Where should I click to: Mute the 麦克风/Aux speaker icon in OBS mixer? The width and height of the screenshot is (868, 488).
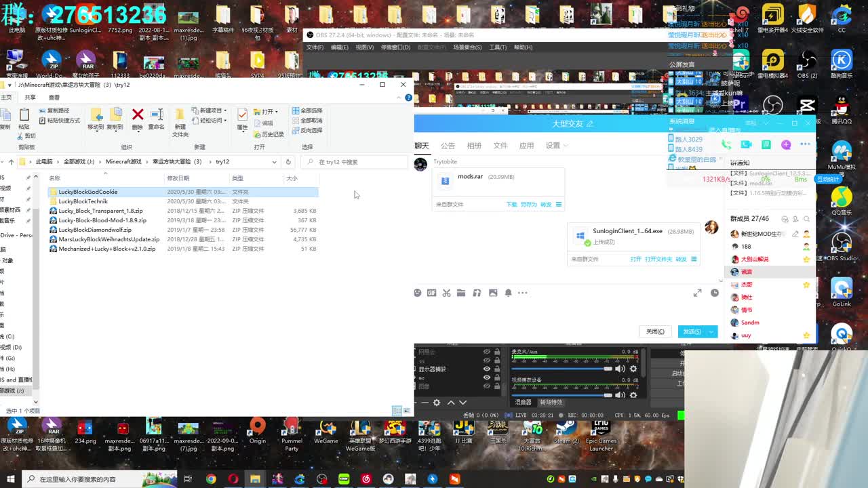pyautogui.click(x=620, y=369)
